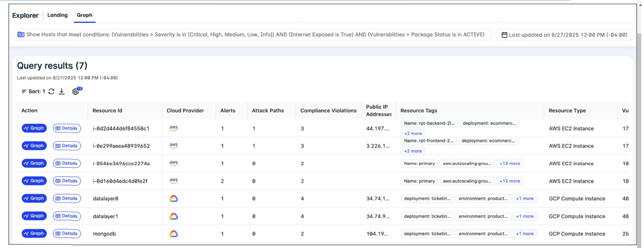Open column settings gear icon
Screen dimensions: 644x248
(75, 91)
